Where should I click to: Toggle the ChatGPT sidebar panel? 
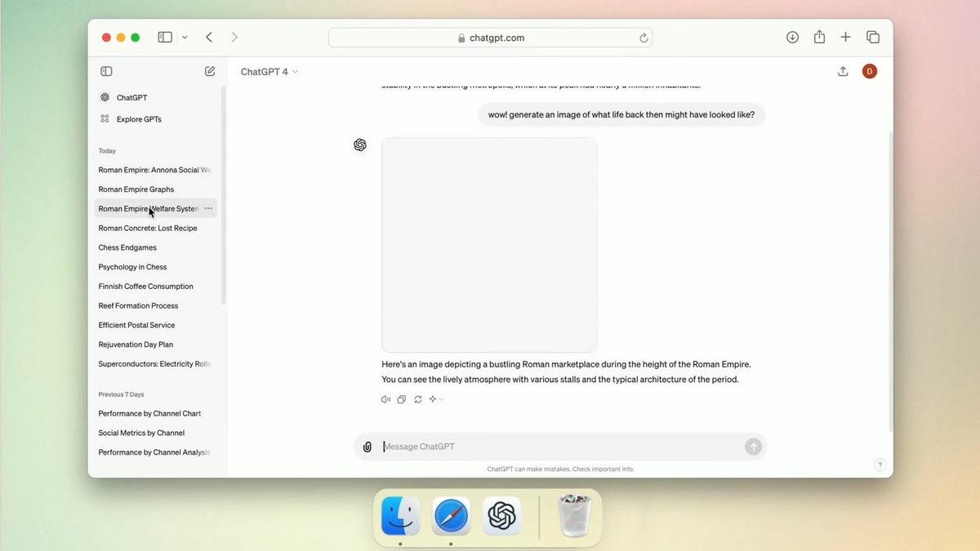click(106, 72)
